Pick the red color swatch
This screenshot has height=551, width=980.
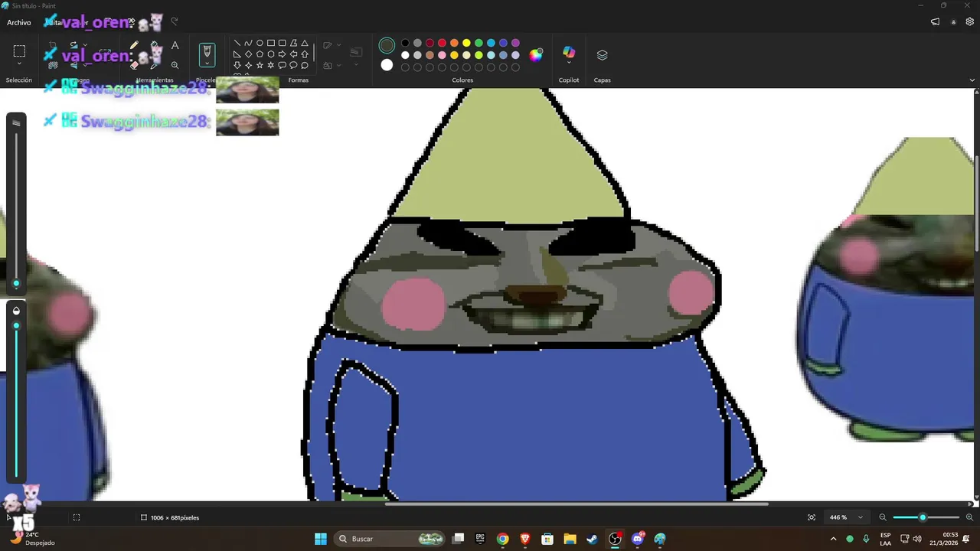tap(442, 43)
